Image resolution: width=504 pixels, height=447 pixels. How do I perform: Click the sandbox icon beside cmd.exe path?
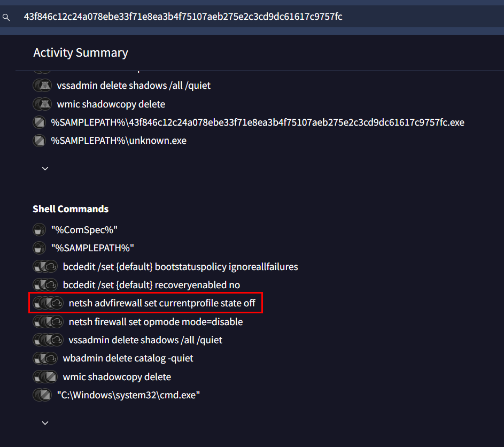(x=42, y=395)
